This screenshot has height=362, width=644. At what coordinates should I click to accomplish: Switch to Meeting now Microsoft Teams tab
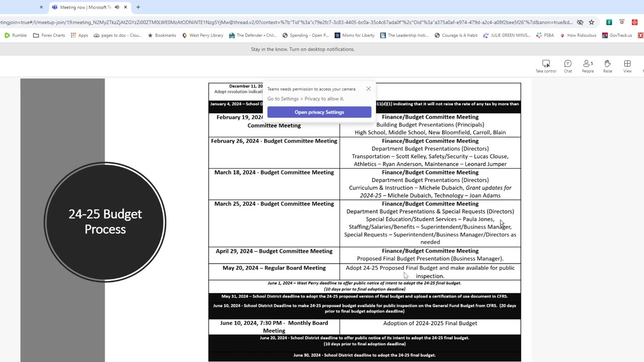click(x=86, y=8)
